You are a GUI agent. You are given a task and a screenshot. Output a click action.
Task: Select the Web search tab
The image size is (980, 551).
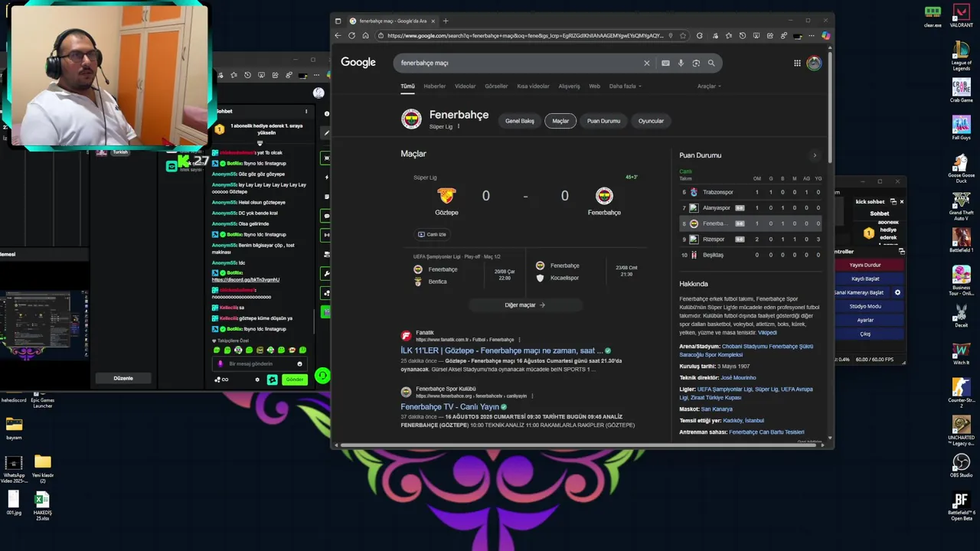point(594,86)
